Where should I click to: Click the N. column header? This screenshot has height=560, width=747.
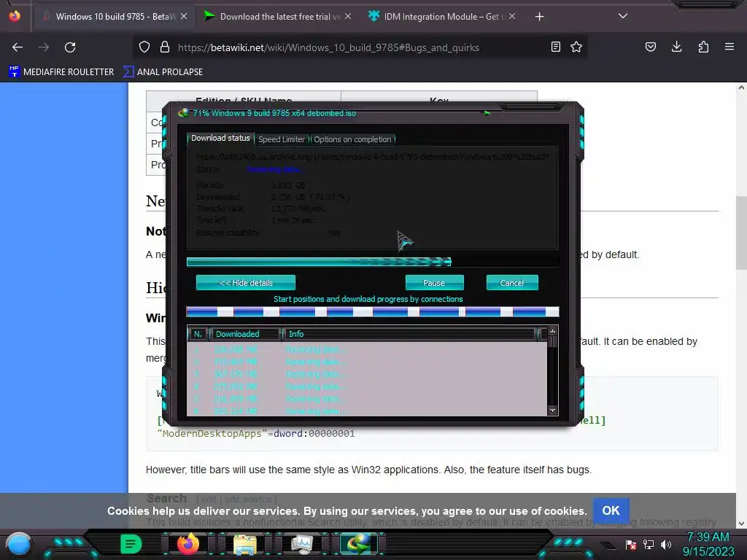pyautogui.click(x=198, y=334)
